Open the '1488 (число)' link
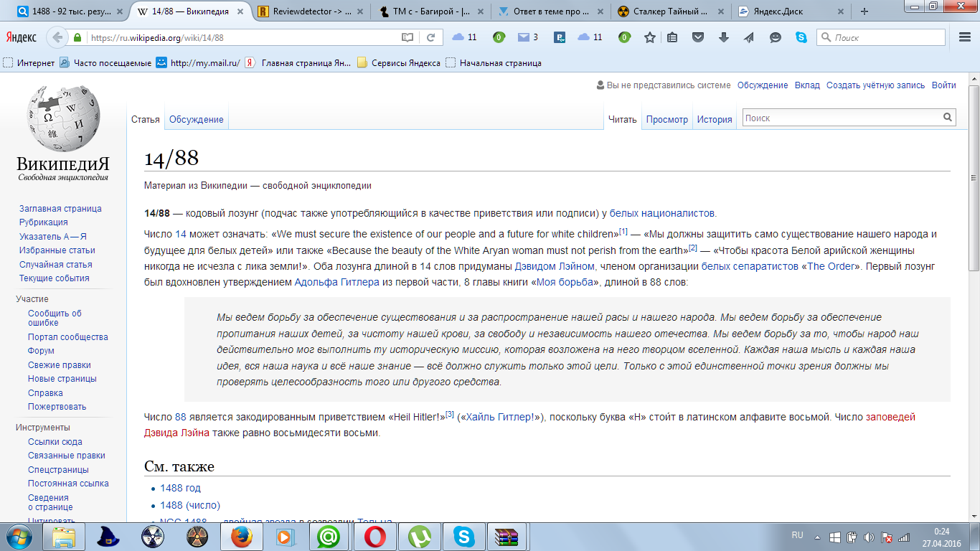 point(190,505)
